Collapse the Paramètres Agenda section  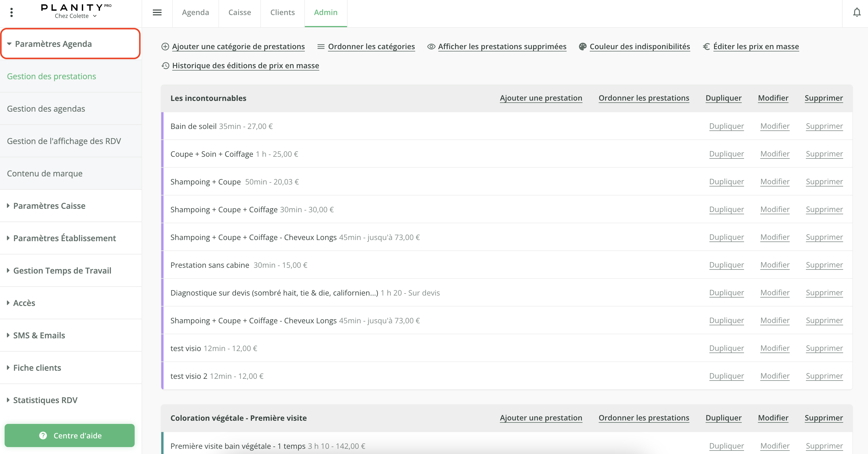pyautogui.click(x=53, y=44)
